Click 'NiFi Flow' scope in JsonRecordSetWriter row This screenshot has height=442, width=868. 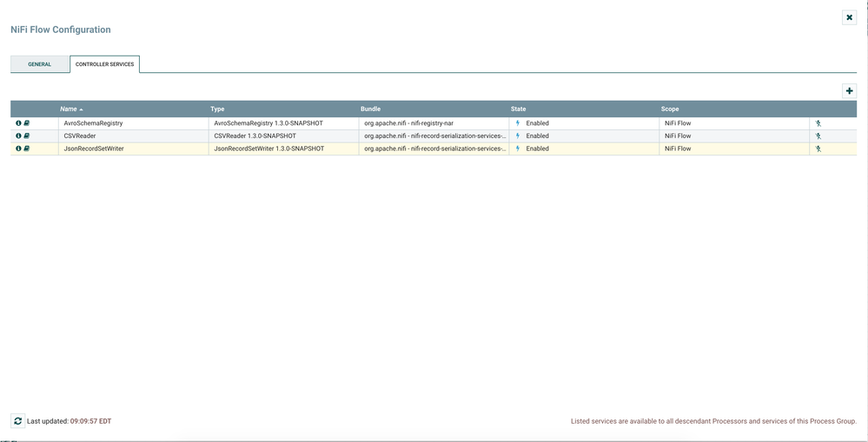pos(678,148)
